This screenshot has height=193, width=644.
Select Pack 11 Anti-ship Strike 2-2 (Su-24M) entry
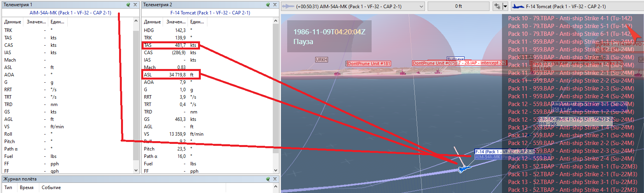(x=571, y=81)
